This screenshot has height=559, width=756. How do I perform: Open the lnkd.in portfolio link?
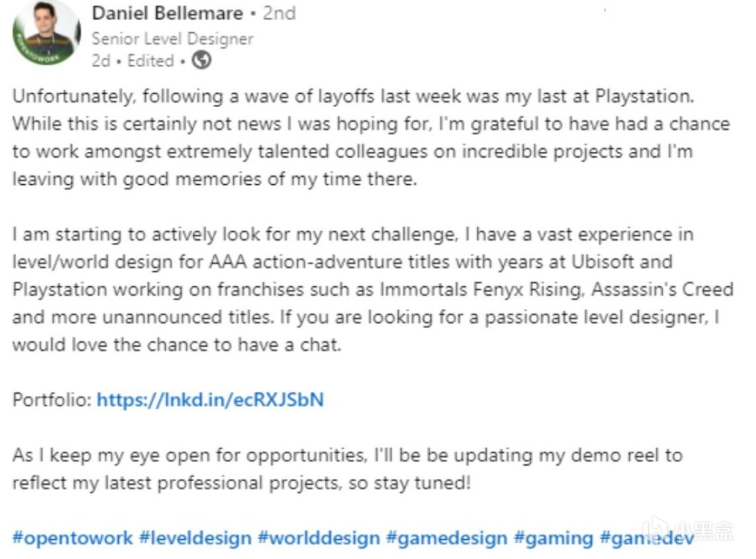[x=210, y=400]
